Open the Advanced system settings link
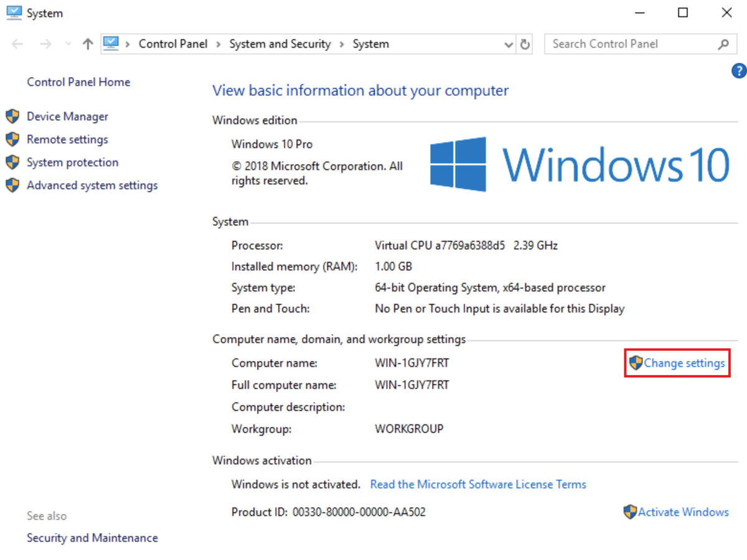 (x=92, y=185)
